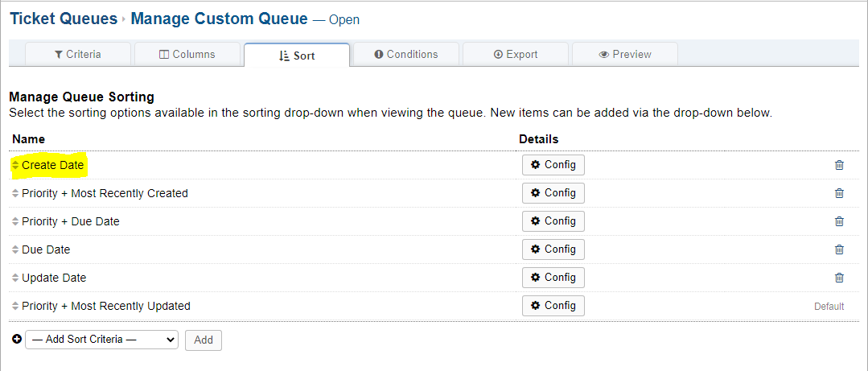Click the sort handle next to Update Date

click(15, 278)
